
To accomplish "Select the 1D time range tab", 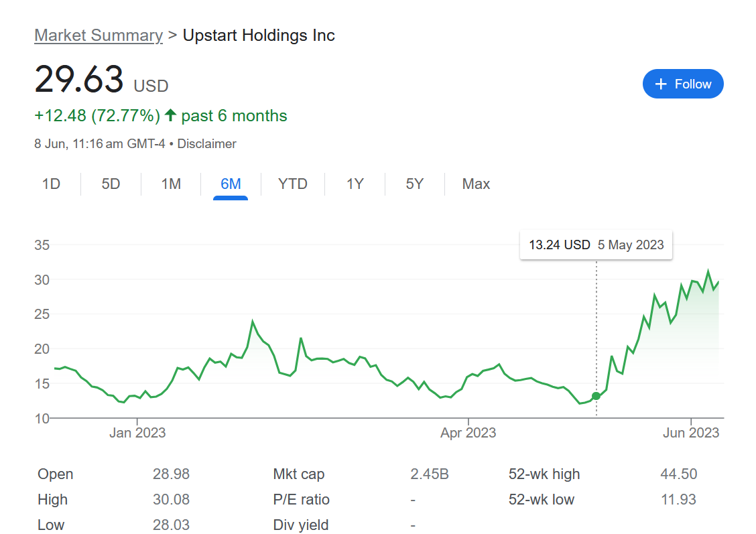I will pyautogui.click(x=51, y=184).
